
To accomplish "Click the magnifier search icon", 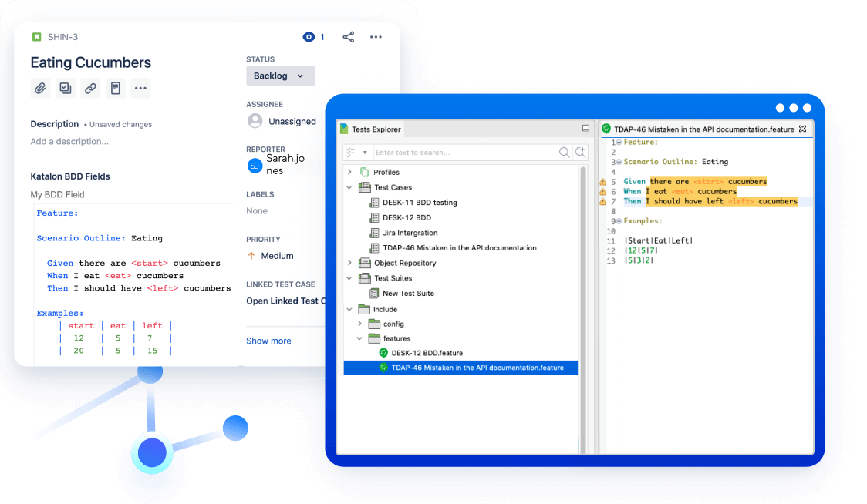I will coord(564,153).
